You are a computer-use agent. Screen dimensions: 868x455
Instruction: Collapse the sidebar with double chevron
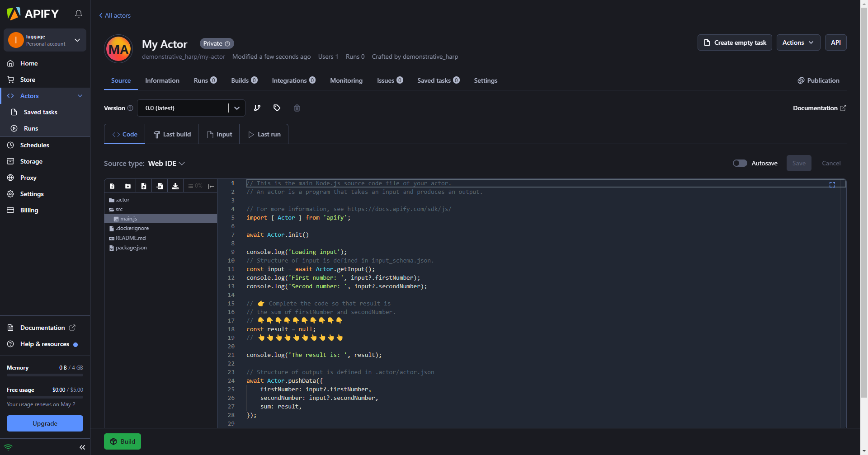click(x=82, y=447)
